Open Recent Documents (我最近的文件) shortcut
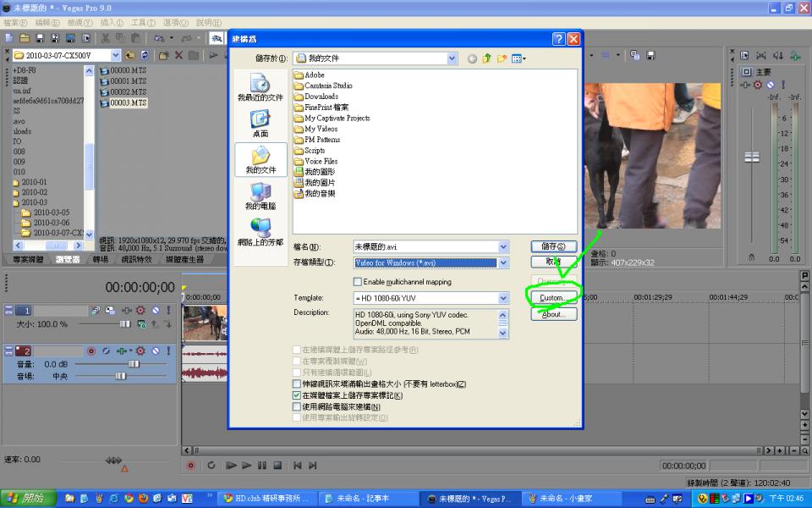 260,87
